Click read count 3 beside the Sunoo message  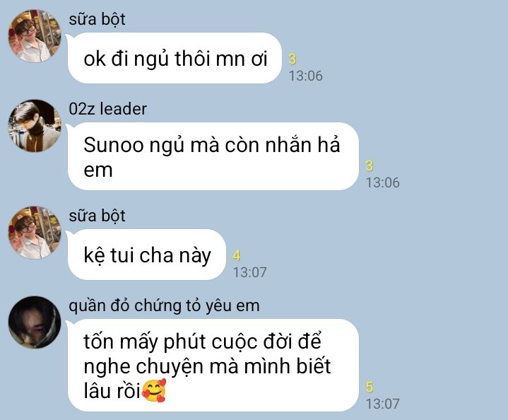[370, 165]
